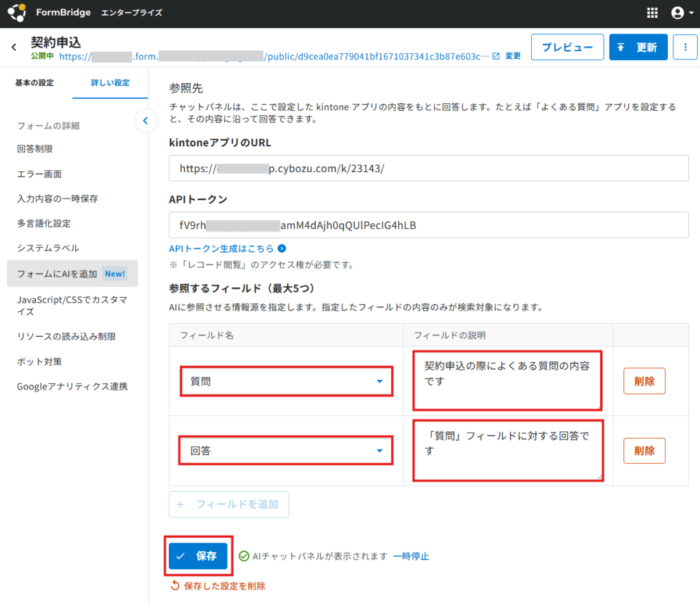Delete the 質問 field row
The width and height of the screenshot is (700, 606).
tap(644, 381)
